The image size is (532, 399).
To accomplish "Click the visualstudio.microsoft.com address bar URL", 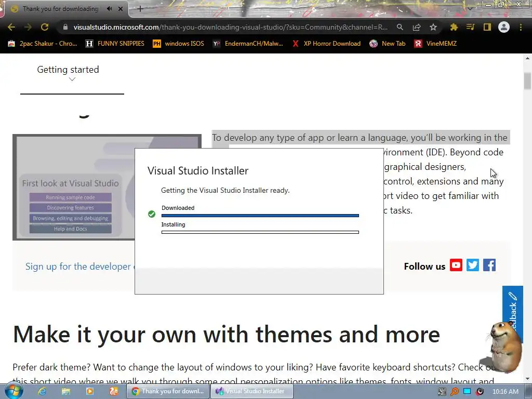I will tap(230, 27).
